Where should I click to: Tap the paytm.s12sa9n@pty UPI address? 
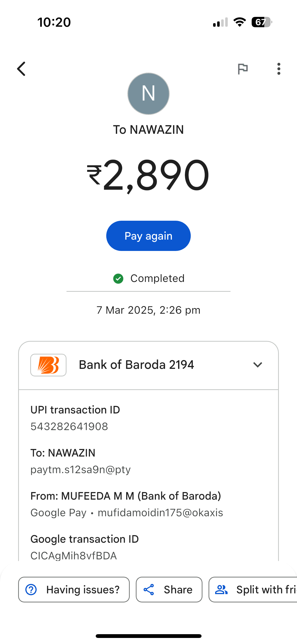coord(81,470)
